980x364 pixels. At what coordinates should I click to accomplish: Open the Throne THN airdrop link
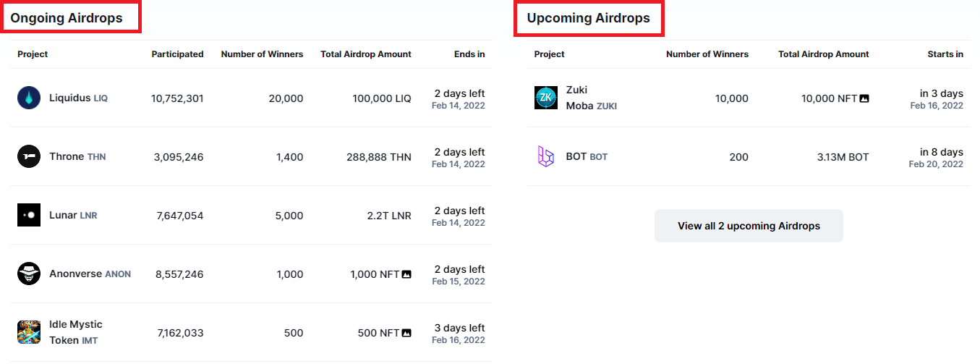point(77,156)
